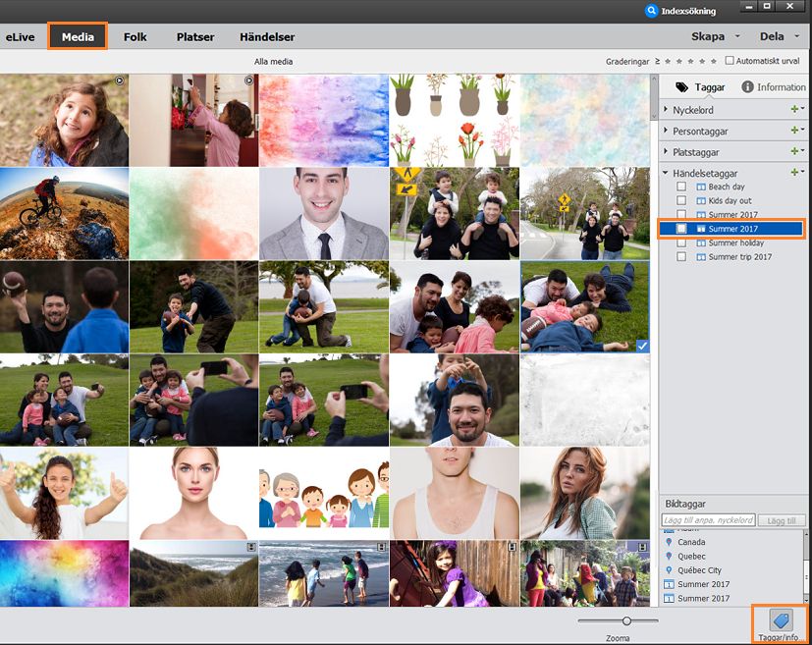This screenshot has height=645, width=812.
Task: Check the Beach day event tag
Action: 681,187
